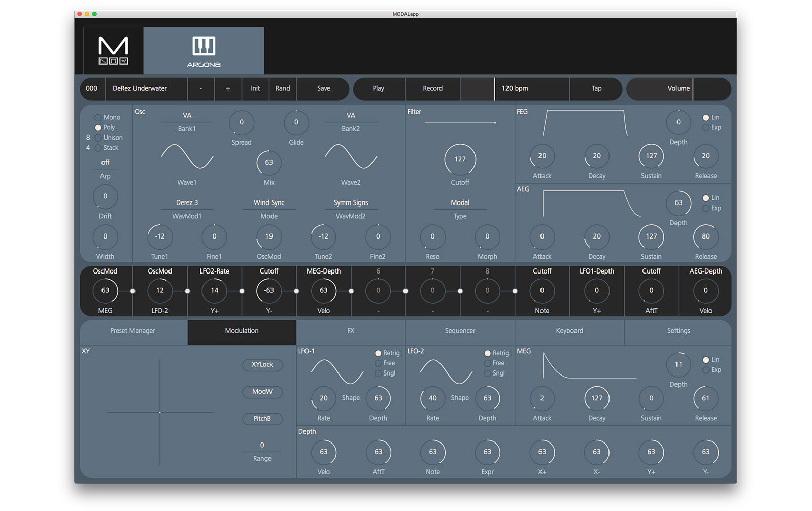Enable LFO-1 Free mode
Image resolution: width=812 pixels, height=511 pixels.
(x=385, y=363)
